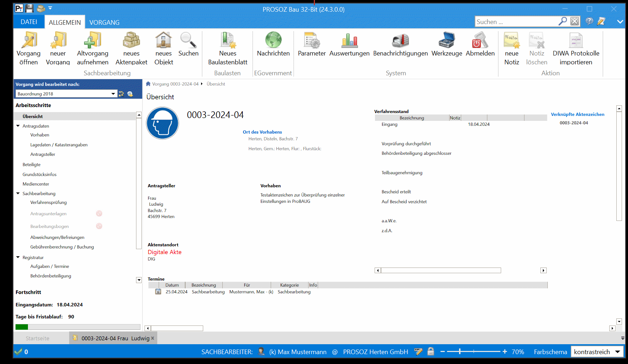Select Behördenbeteiligung tree item
This screenshot has width=628, height=364.
[x=51, y=276]
